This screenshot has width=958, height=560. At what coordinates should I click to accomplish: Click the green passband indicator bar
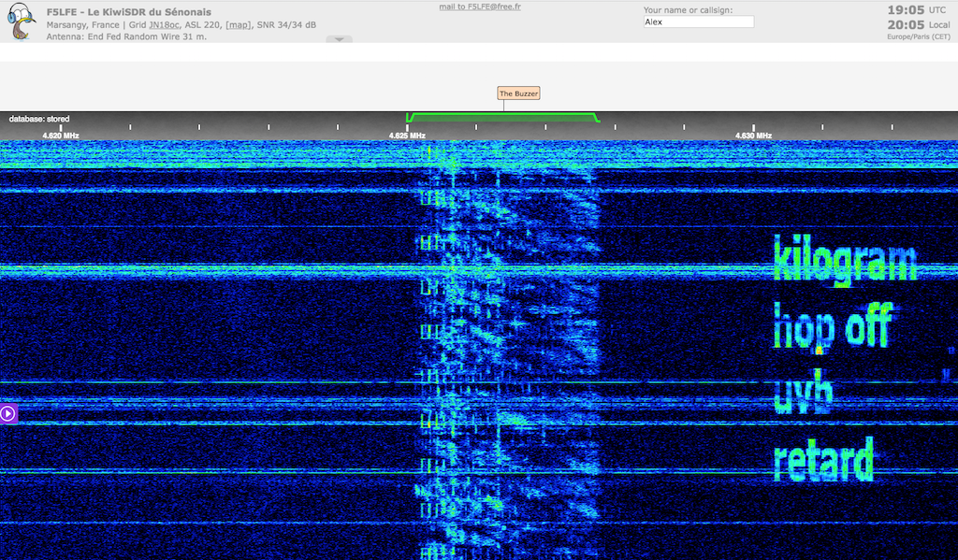502,116
